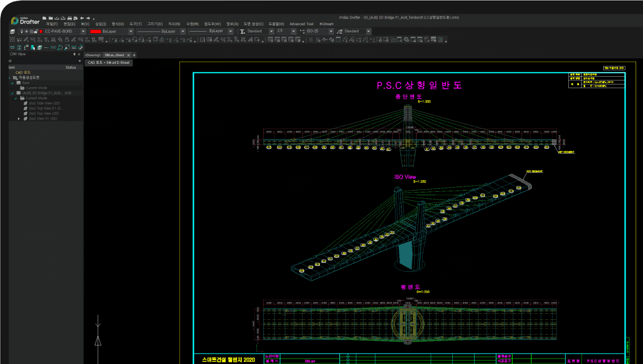The height and width of the screenshot is (364, 643).
Task: Close the CIM View panel
Action: (79, 54)
